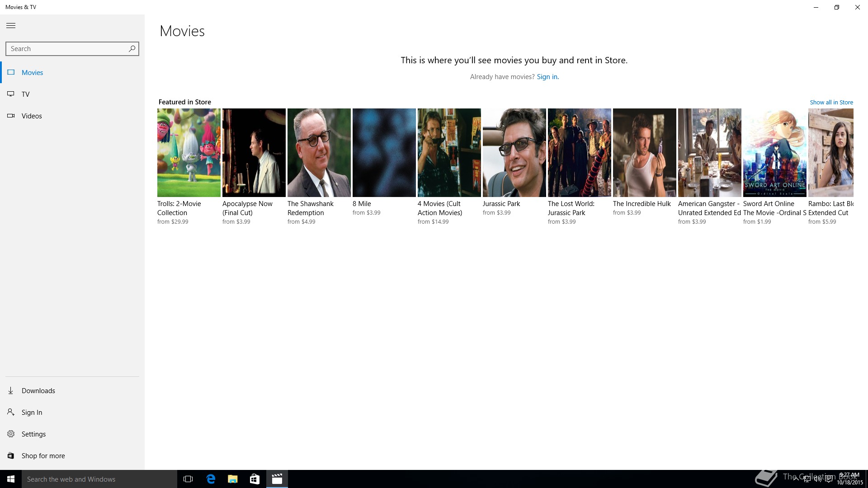The width and height of the screenshot is (868, 488).
Task: Open the Sign In menu entry
Action: (x=32, y=412)
